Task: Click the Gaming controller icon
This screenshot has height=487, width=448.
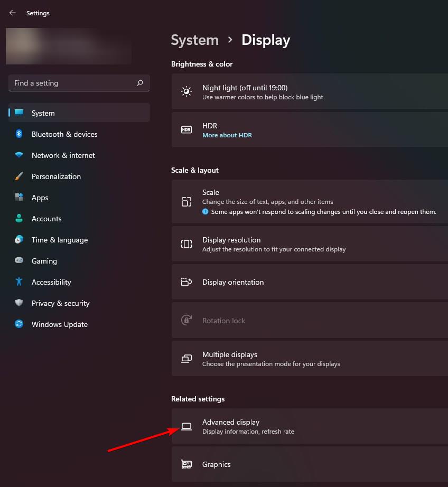Action: click(x=19, y=260)
